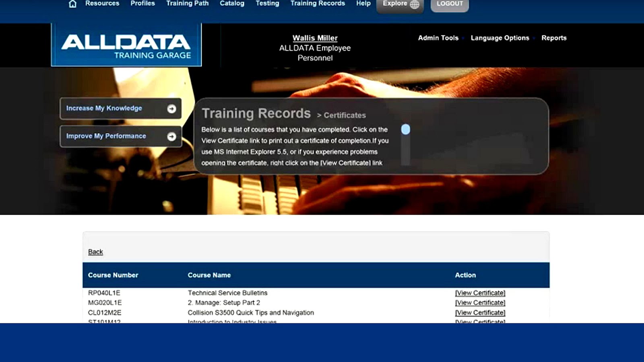
Task: Click the arrow icon on Improve My Performance
Action: [171, 136]
